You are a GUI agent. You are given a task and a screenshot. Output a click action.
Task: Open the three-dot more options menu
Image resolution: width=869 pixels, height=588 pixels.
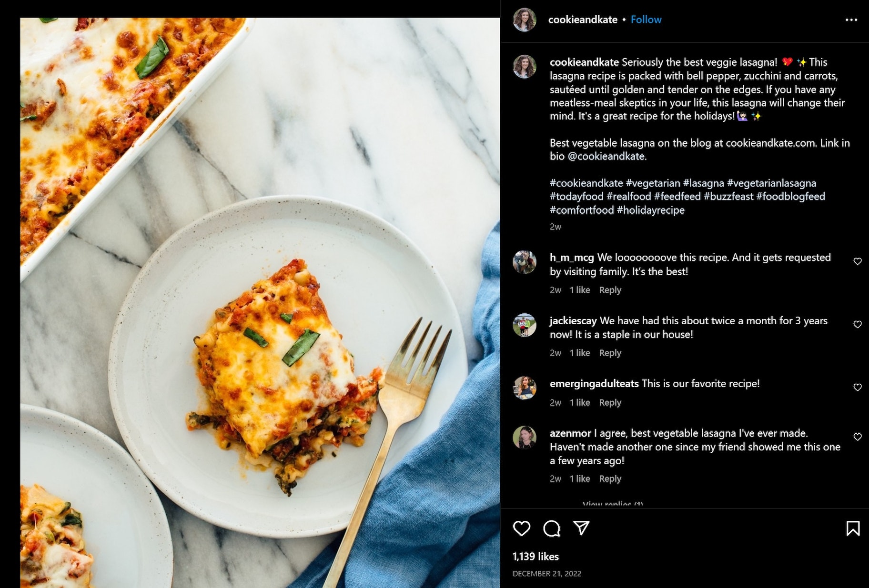[x=851, y=20]
